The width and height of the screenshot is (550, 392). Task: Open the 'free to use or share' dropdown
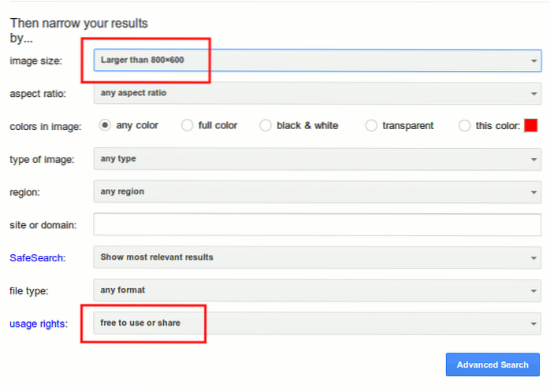click(317, 323)
